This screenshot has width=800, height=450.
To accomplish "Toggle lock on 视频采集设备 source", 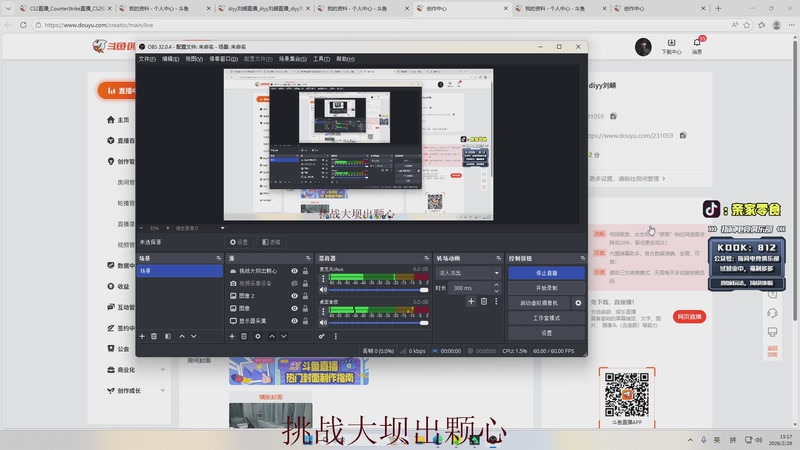I will pyautogui.click(x=305, y=283).
